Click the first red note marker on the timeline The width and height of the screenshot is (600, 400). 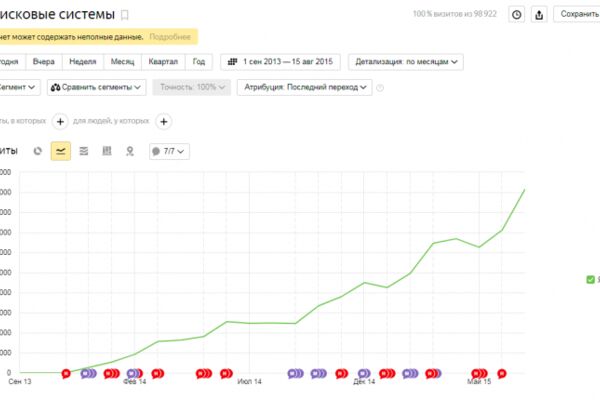coord(66,374)
